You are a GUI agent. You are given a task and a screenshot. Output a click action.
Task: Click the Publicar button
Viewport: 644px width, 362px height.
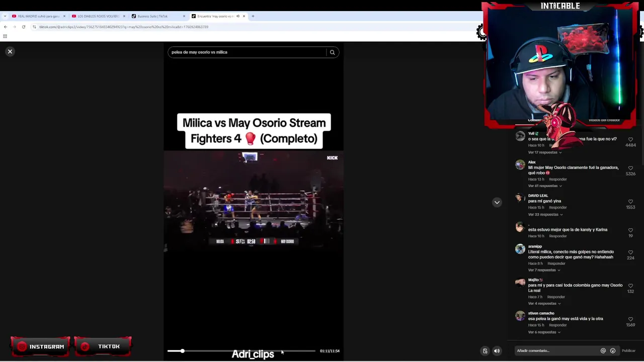click(628, 351)
